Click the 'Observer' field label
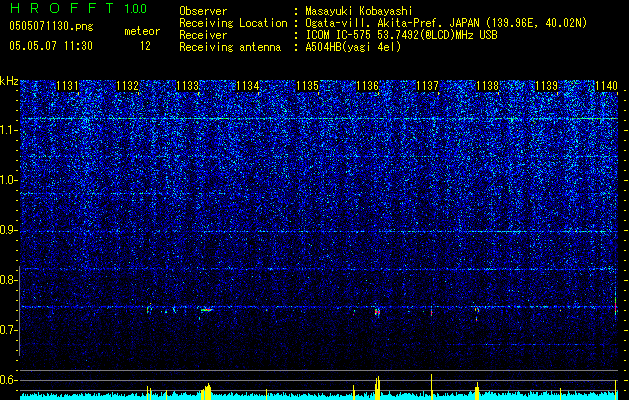This screenshot has width=629, height=400. tap(203, 11)
